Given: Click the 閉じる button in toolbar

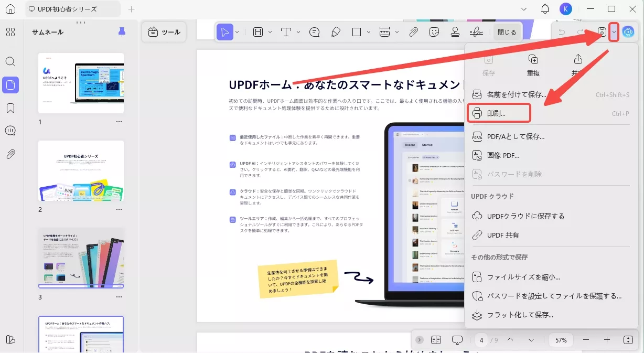Looking at the screenshot, I should click(x=507, y=32).
